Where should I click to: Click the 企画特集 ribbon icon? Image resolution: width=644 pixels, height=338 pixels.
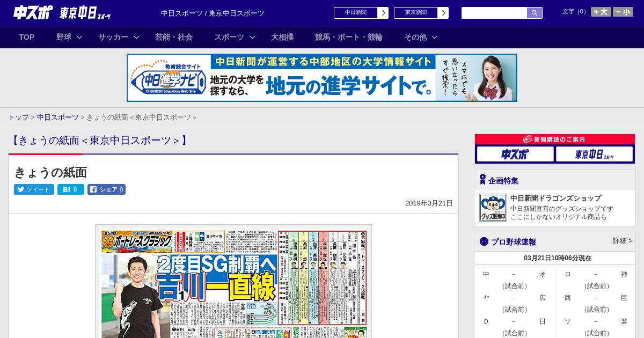[482, 180]
